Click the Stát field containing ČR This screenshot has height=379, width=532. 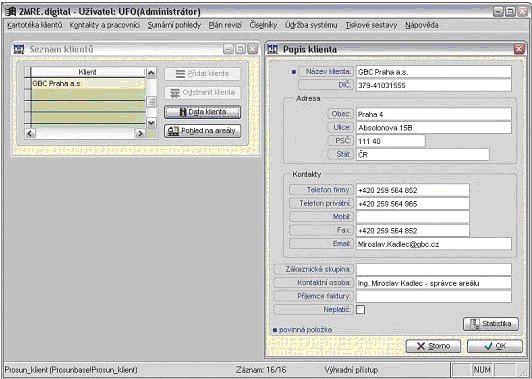tap(423, 154)
